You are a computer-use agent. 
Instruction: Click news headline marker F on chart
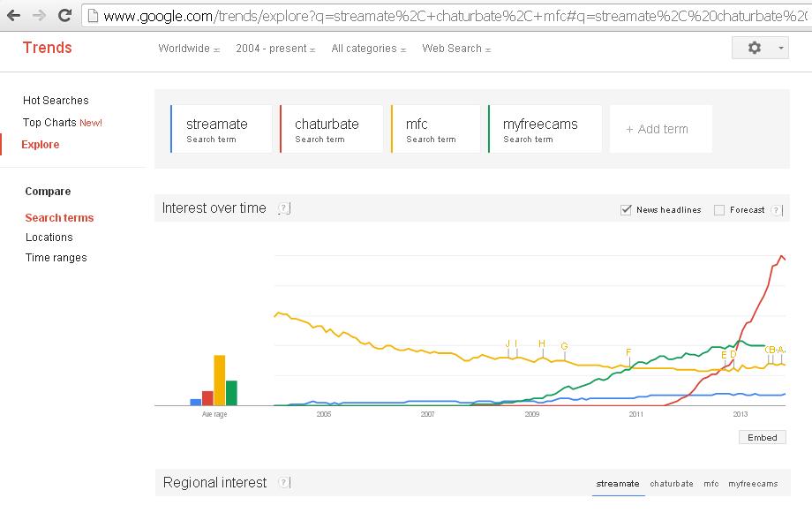tap(628, 352)
